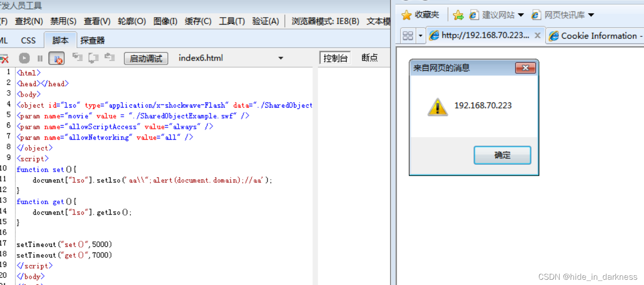
Task: Click the add-to-favorites-bar star icon
Action: (458, 15)
